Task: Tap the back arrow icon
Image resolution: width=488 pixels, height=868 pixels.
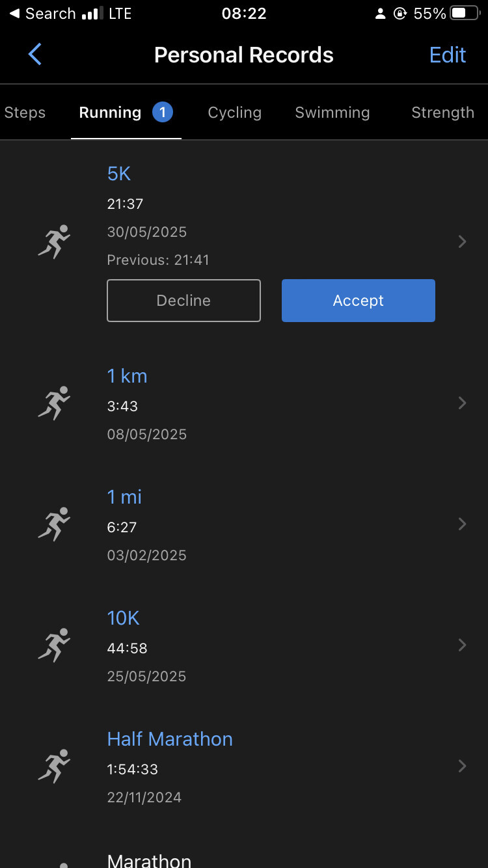Action: click(x=35, y=55)
